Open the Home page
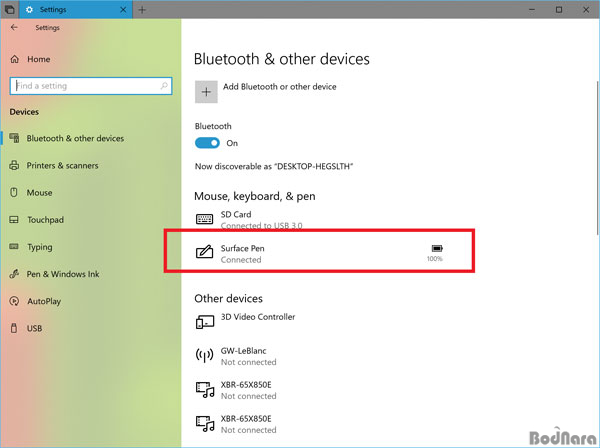This screenshot has width=600, height=448. pyautogui.click(x=31, y=59)
